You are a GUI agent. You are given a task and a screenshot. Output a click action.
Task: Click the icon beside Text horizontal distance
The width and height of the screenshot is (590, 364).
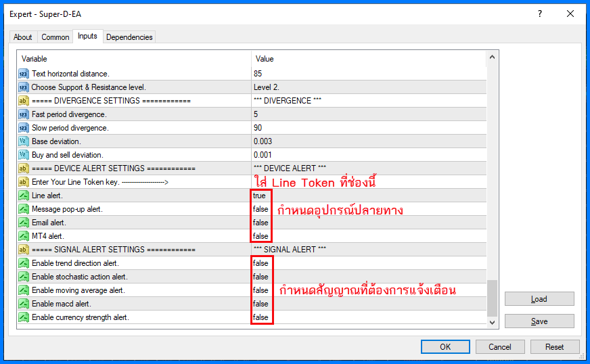[24, 74]
